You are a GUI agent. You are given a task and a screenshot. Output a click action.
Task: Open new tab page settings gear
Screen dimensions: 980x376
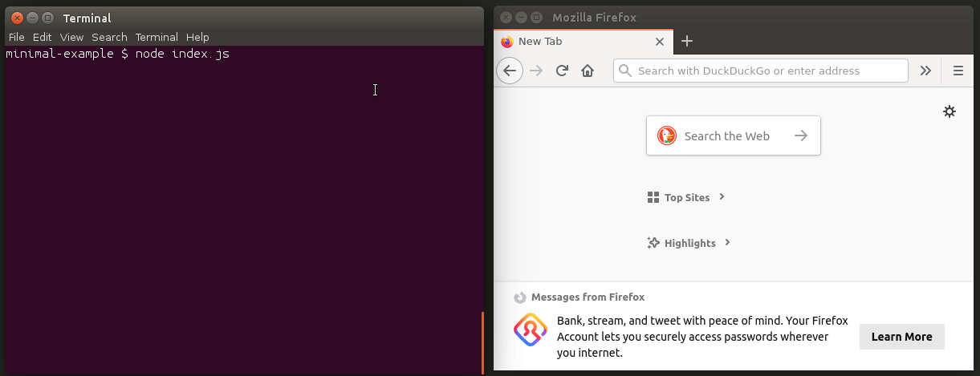pos(950,111)
